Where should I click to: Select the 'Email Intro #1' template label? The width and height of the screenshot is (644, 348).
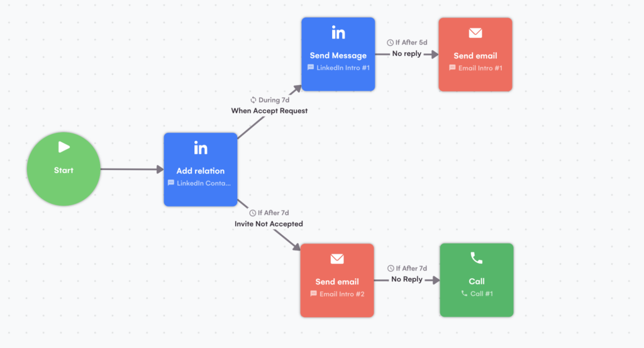pyautogui.click(x=480, y=68)
